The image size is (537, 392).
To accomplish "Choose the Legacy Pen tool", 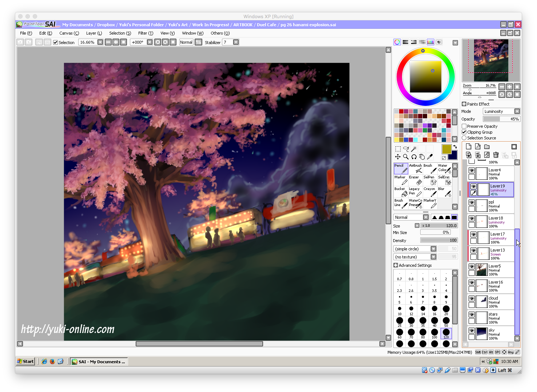I will (415, 192).
